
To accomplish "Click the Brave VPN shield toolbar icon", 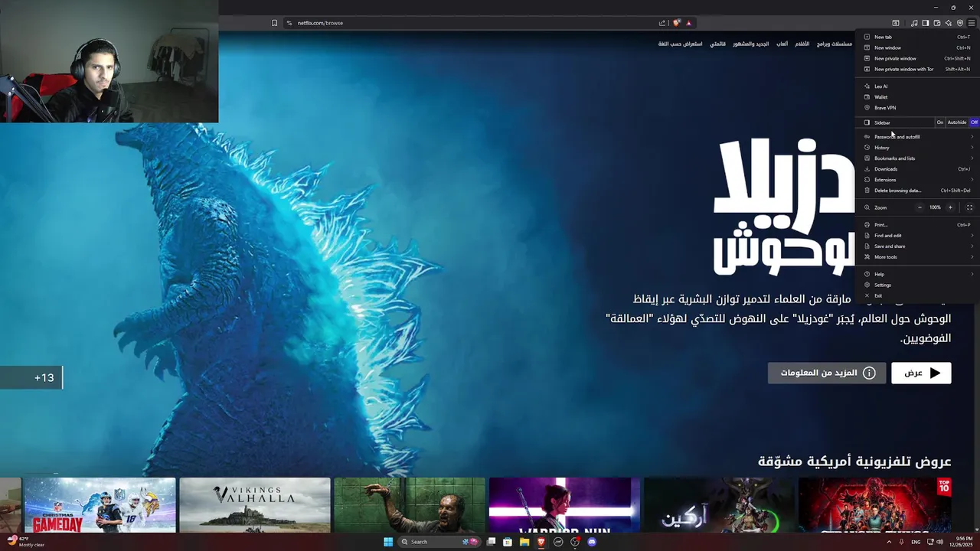I will (x=960, y=23).
